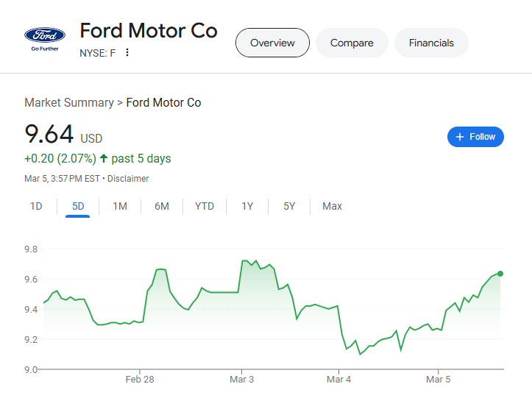
Task: Click the Market Summary breadcrumb link
Action: pyautogui.click(x=69, y=103)
